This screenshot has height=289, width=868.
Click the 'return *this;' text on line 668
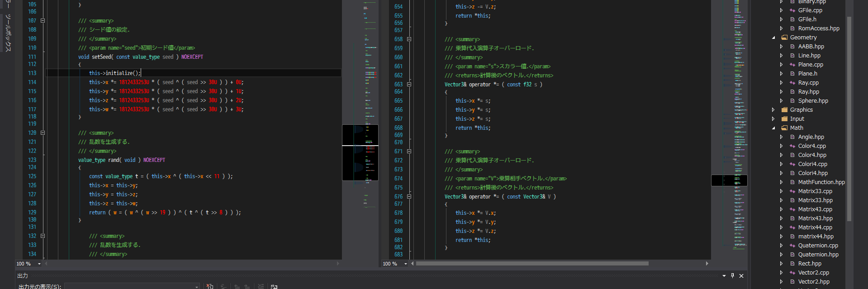[x=473, y=128]
